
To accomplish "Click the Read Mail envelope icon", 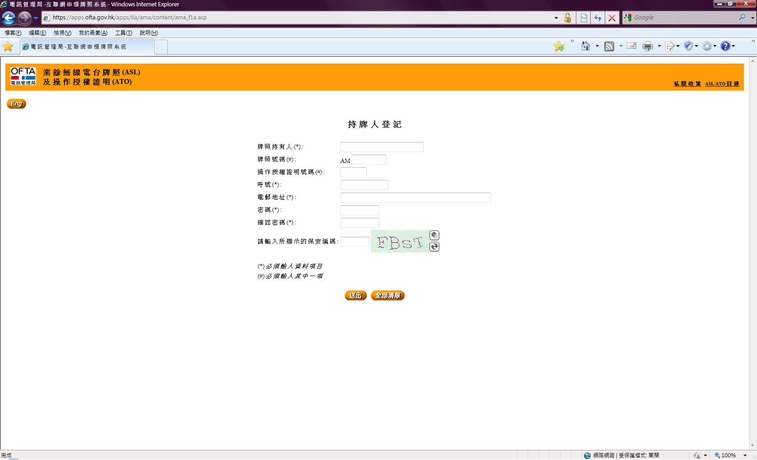I will (x=631, y=47).
